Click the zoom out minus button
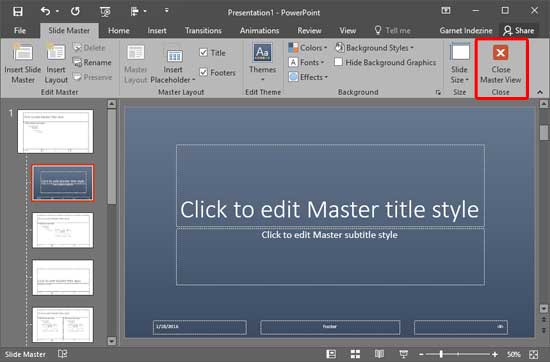The height and width of the screenshot is (362, 550). click(x=421, y=354)
